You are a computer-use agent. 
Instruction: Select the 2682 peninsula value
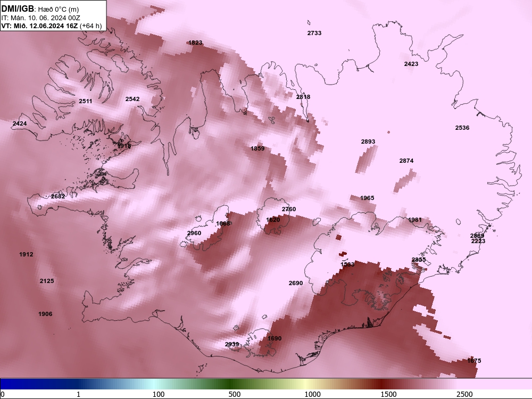point(58,196)
